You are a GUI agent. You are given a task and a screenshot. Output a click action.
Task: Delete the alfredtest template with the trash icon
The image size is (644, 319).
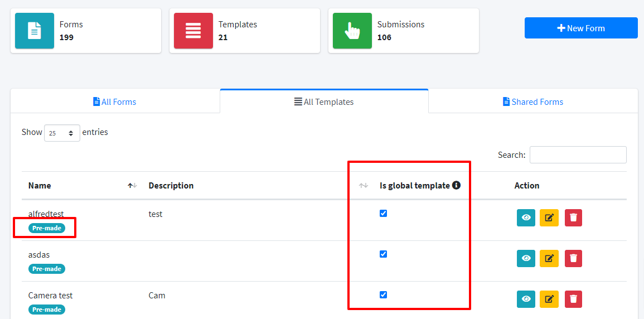[x=573, y=217]
